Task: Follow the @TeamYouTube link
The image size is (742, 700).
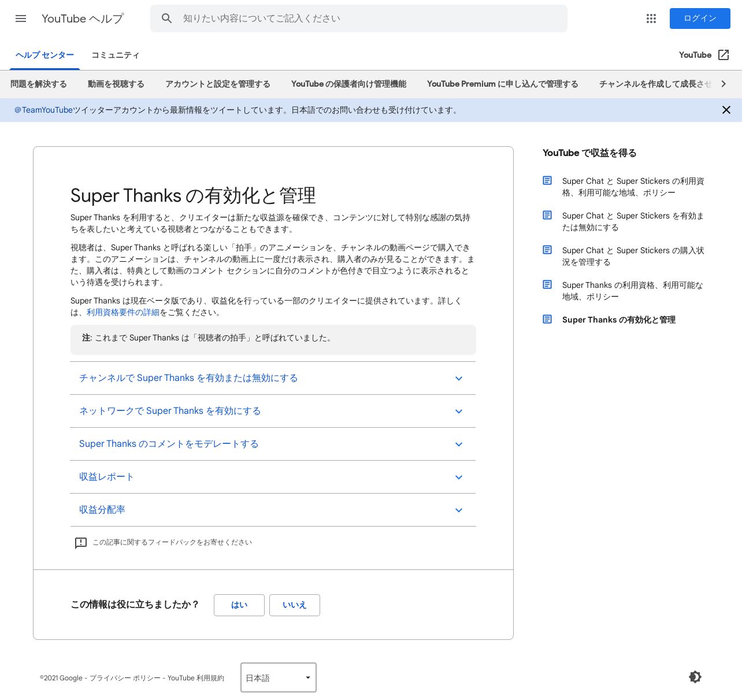Action: click(x=43, y=110)
